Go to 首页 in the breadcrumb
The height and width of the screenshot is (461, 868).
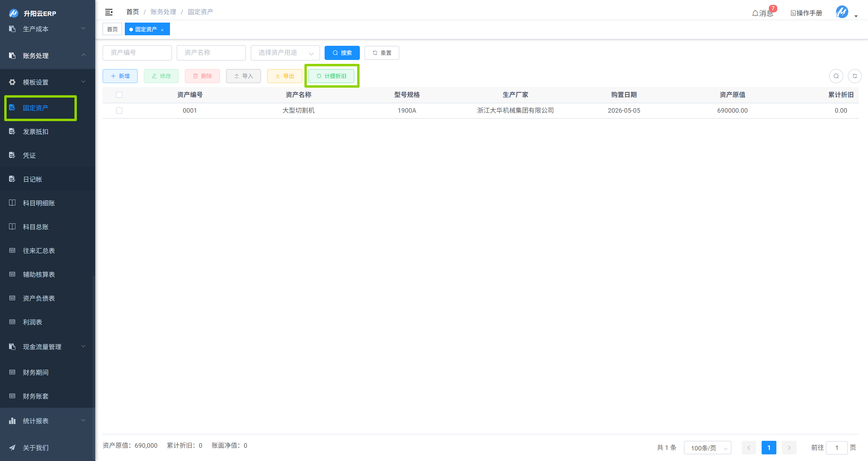[x=132, y=12]
